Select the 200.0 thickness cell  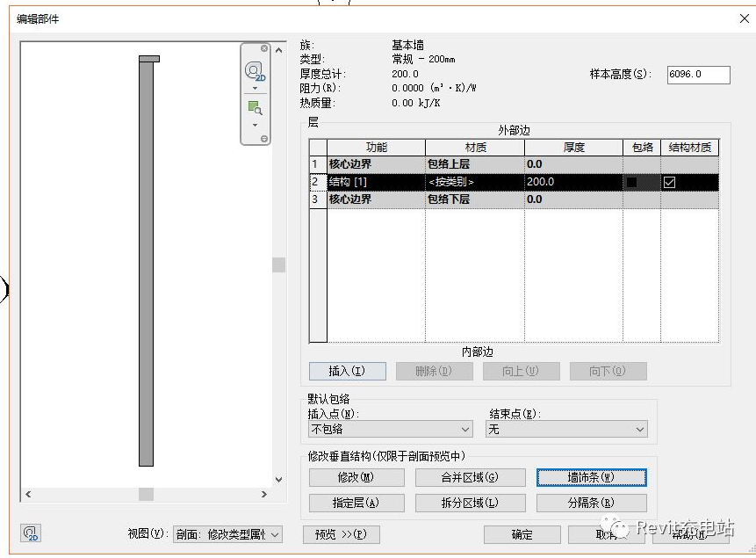point(573,182)
